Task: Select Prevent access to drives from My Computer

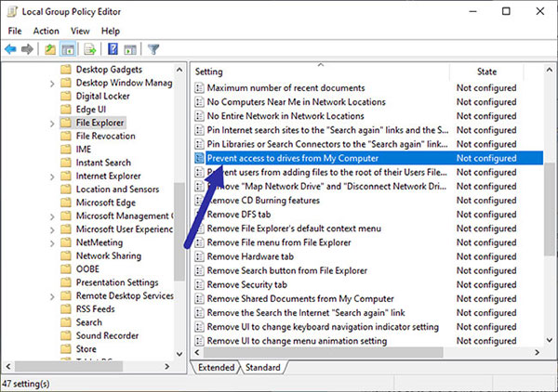Action: [368, 158]
